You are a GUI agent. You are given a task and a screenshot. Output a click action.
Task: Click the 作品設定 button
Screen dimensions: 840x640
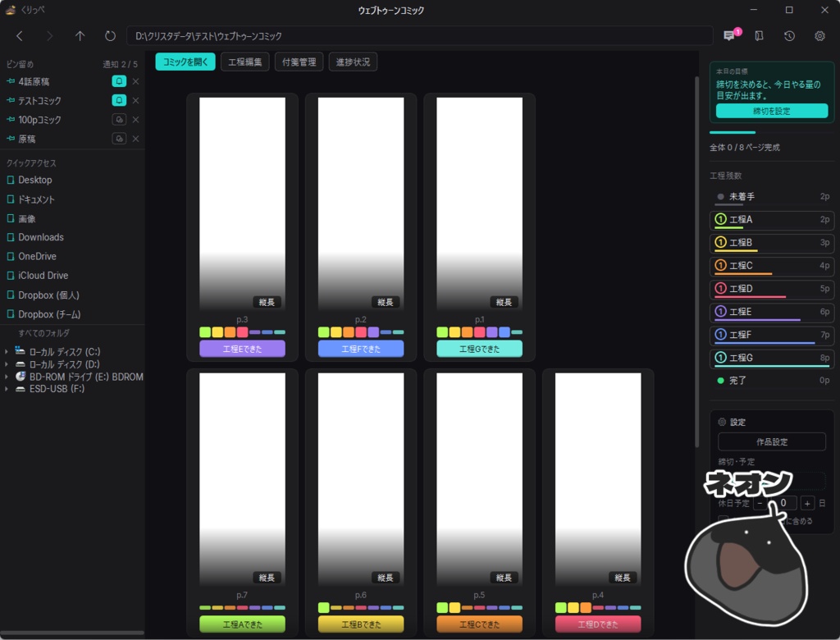(771, 441)
